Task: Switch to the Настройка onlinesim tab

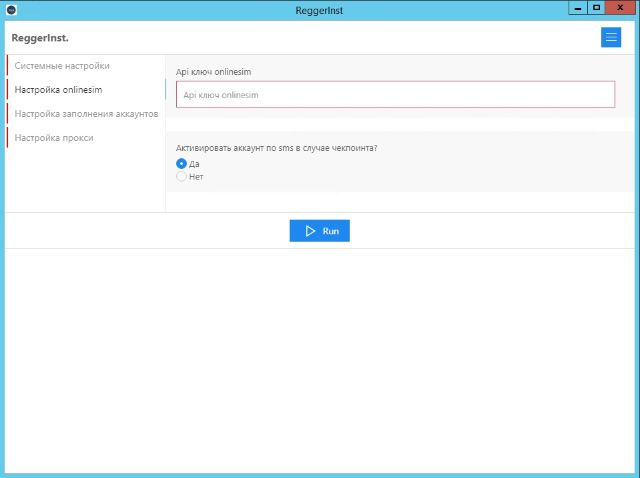Action: click(59, 90)
